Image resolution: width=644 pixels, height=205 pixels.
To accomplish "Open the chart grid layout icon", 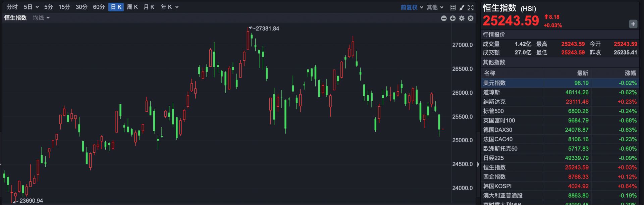I will 452,7.
